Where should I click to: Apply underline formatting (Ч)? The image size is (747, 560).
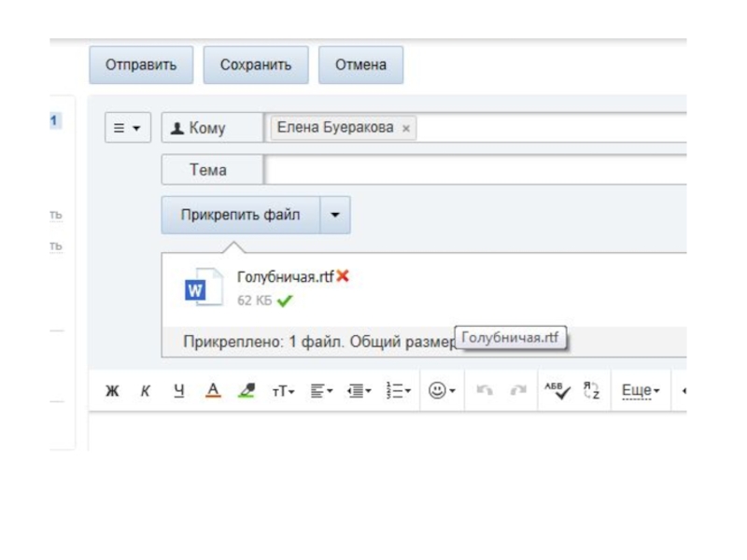178,391
